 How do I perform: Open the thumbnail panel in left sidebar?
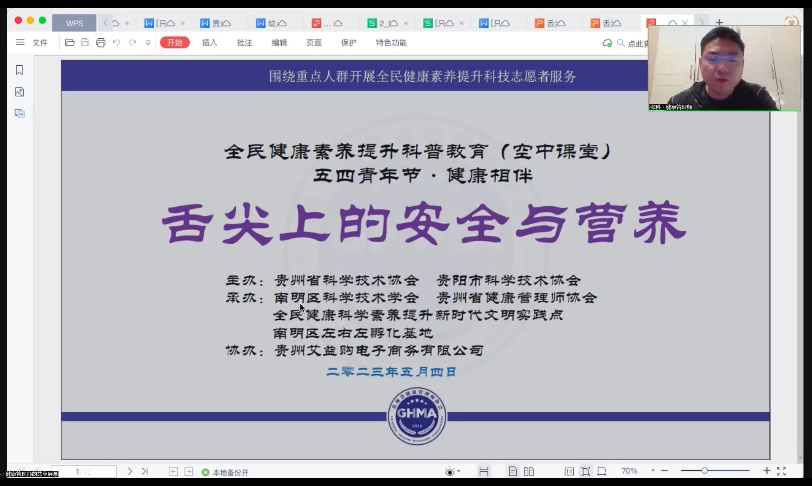(19, 92)
